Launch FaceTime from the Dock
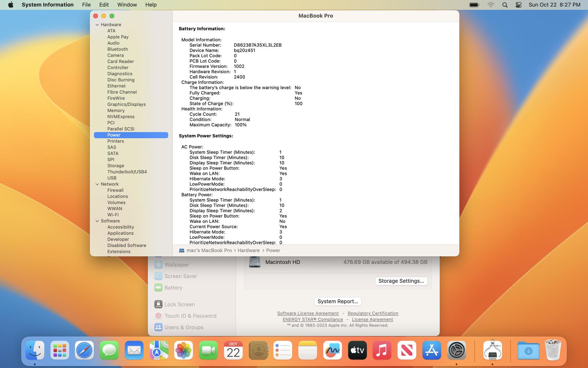Image resolution: width=588 pixels, height=368 pixels. (209, 350)
